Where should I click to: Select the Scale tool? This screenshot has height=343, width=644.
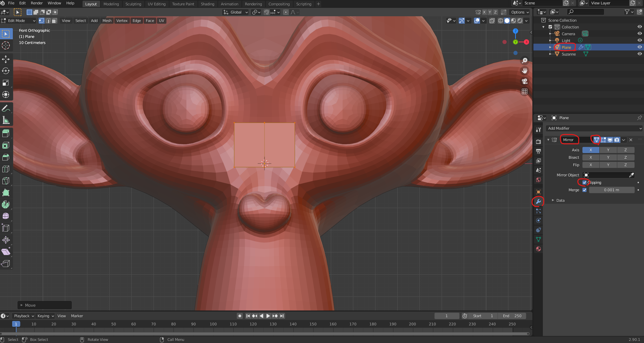[x=6, y=83]
